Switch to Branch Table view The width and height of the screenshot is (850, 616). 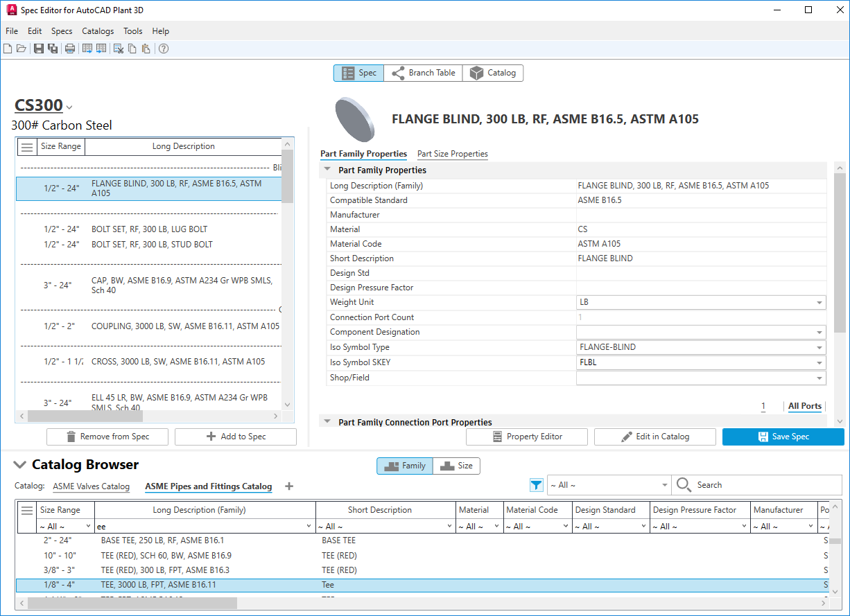click(x=423, y=73)
